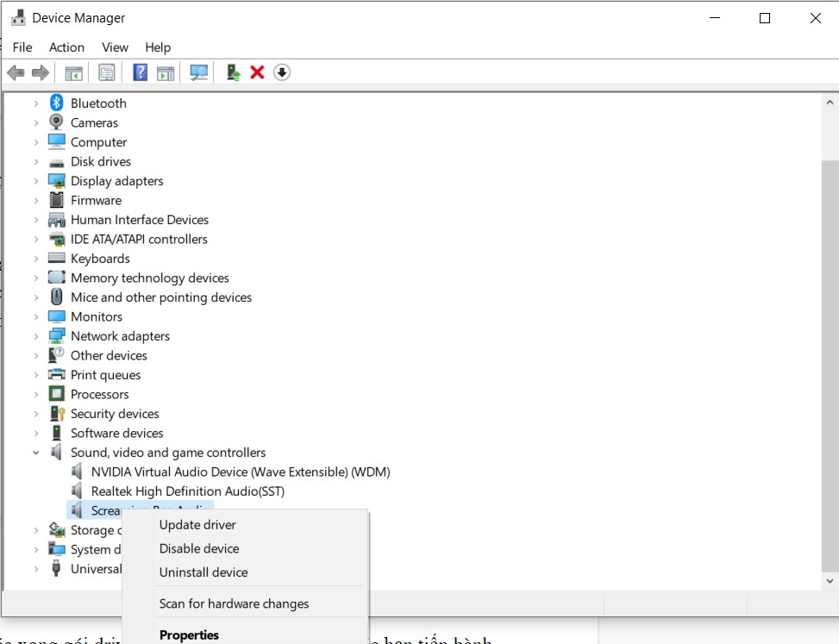Viewport: 839px width, 644px height.
Task: Click the red X Uninstall device icon
Action: (x=257, y=72)
